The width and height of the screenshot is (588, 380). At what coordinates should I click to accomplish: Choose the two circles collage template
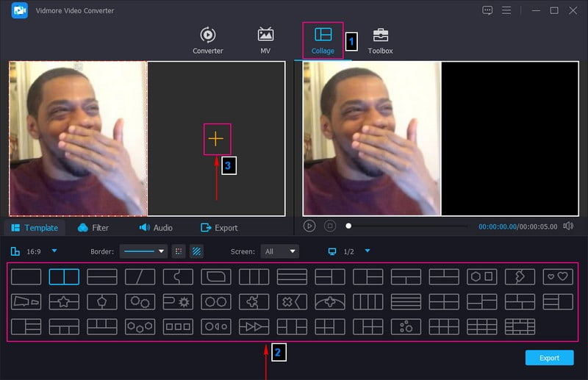(x=215, y=301)
